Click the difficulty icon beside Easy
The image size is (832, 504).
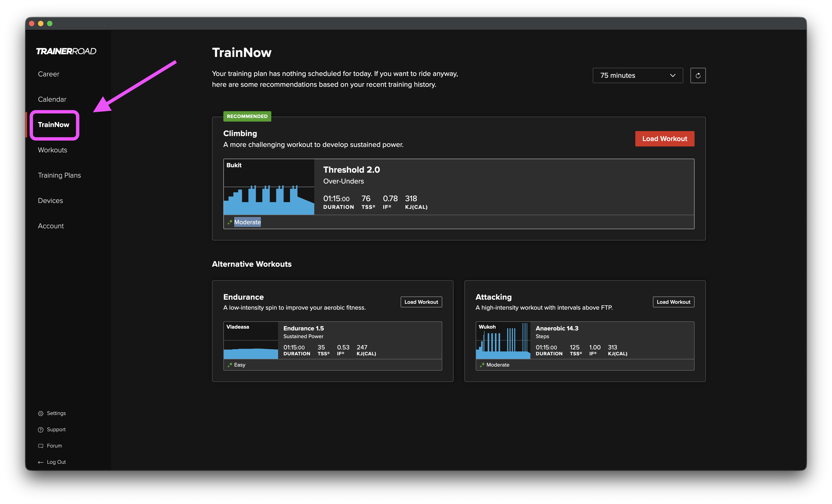pyautogui.click(x=230, y=365)
